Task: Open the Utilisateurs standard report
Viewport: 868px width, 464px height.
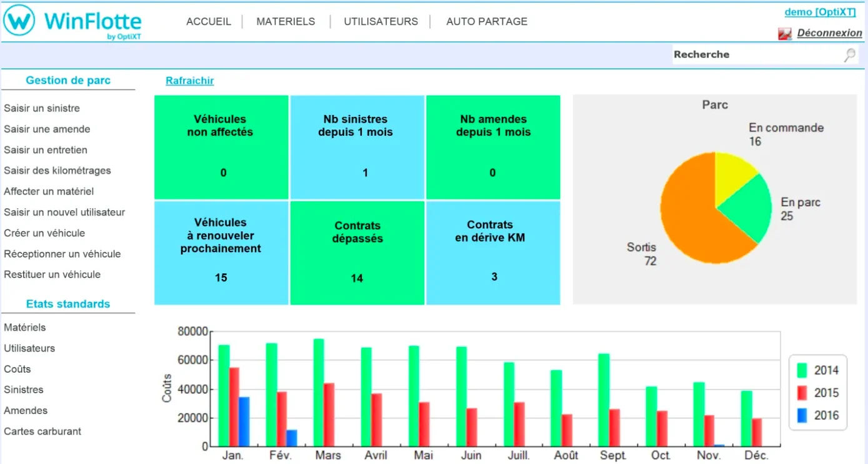Action: click(29, 348)
